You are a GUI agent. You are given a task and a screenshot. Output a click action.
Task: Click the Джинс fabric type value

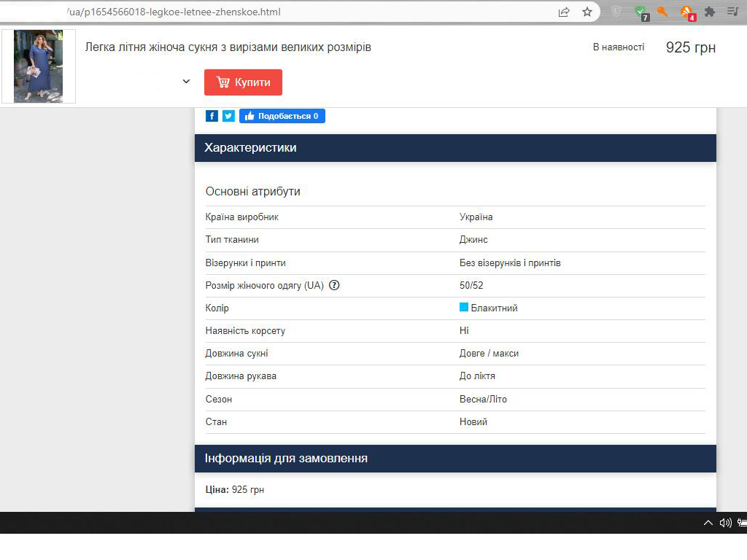coord(473,239)
